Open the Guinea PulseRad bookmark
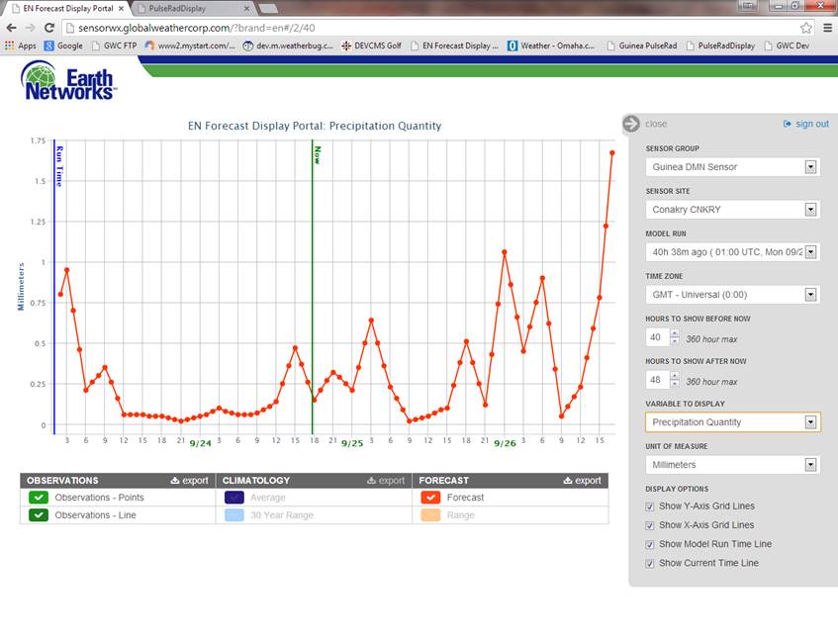 [x=642, y=46]
